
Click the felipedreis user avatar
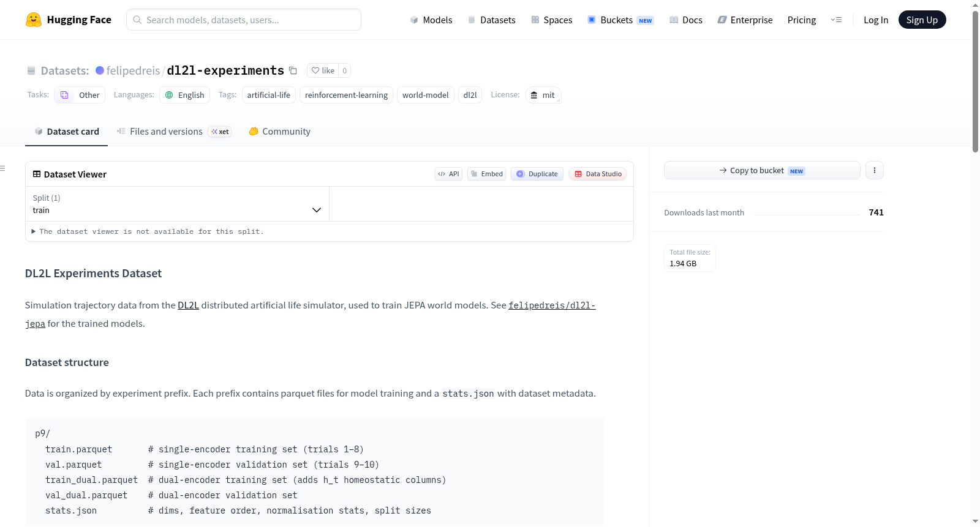[100, 70]
